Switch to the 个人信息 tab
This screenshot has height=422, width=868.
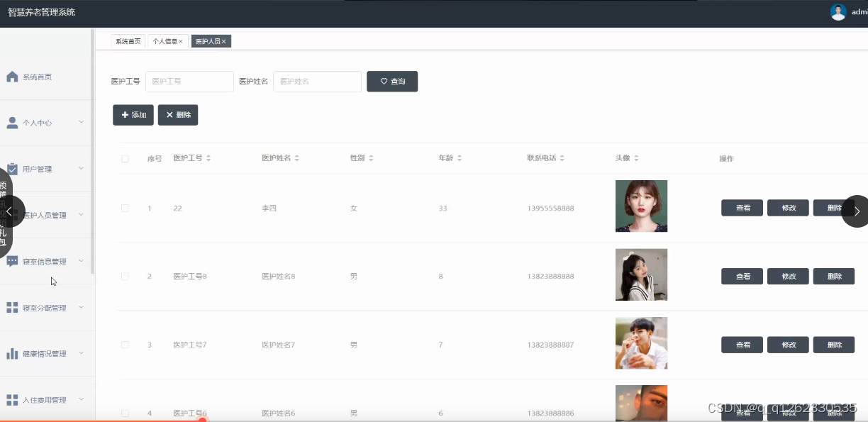click(x=165, y=41)
